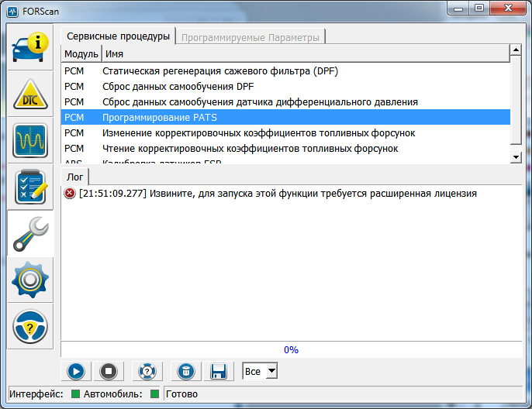
Task: Stop the running procedure
Action: point(109,371)
